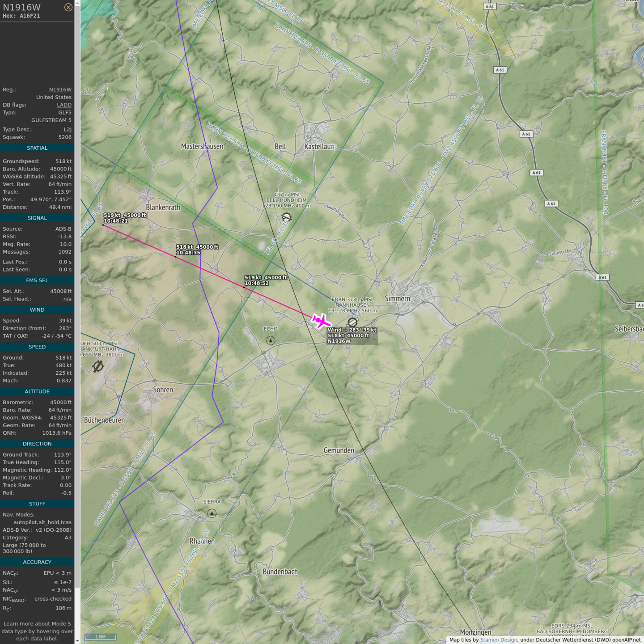Click the ACCURACY section header
Screen dimensions: 644x644
coord(37,562)
